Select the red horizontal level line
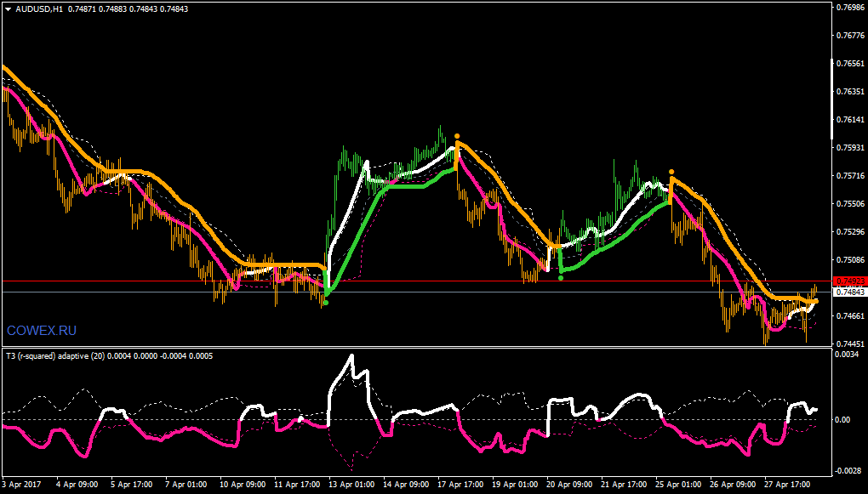The height and width of the screenshot is (494, 868). point(416,281)
